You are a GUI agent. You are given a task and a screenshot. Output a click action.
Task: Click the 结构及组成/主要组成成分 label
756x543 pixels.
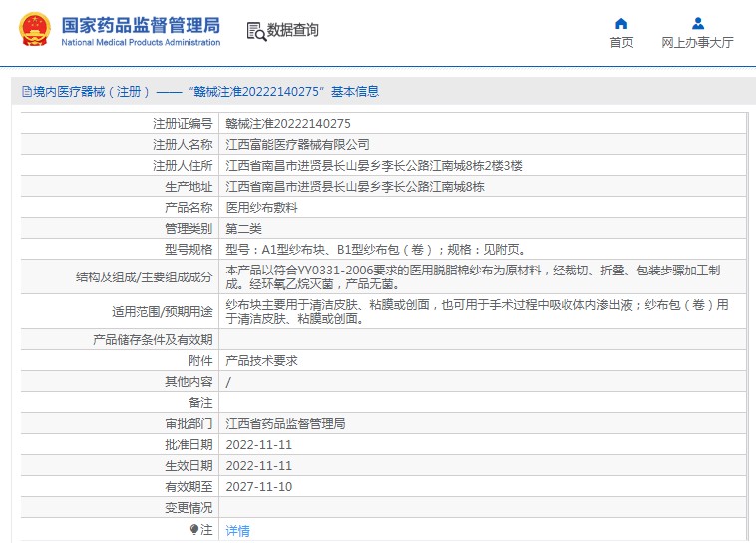[145, 277]
